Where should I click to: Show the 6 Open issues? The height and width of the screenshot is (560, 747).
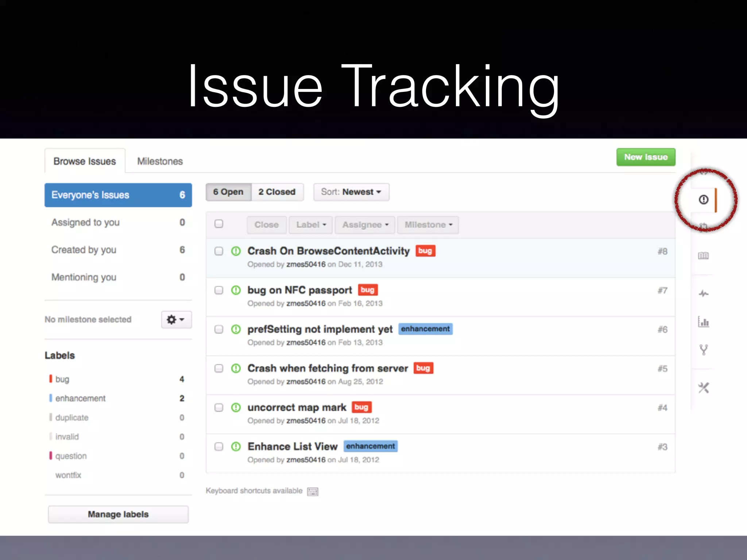[229, 192]
